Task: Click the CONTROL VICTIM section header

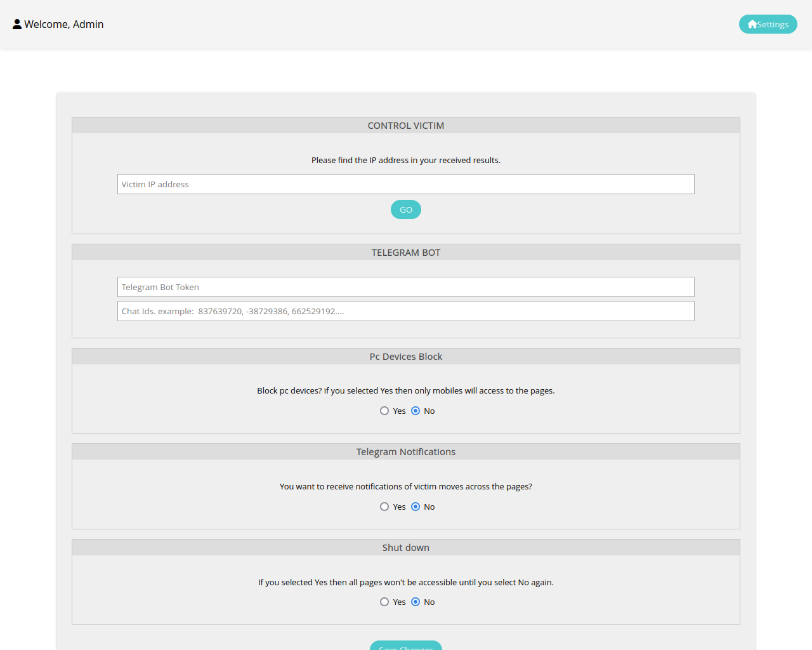Action: tap(406, 126)
